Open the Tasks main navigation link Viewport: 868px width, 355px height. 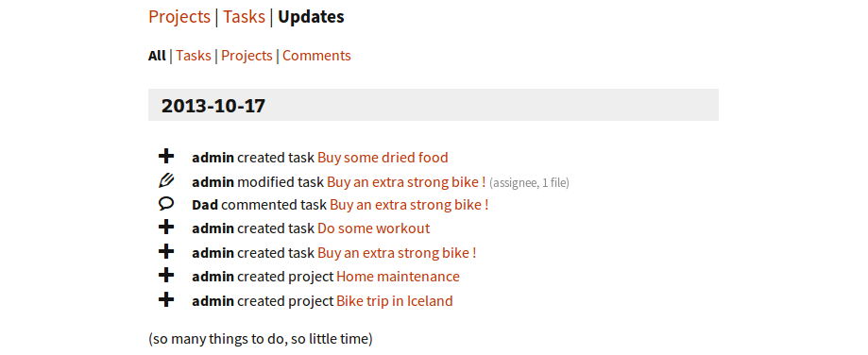click(x=244, y=17)
